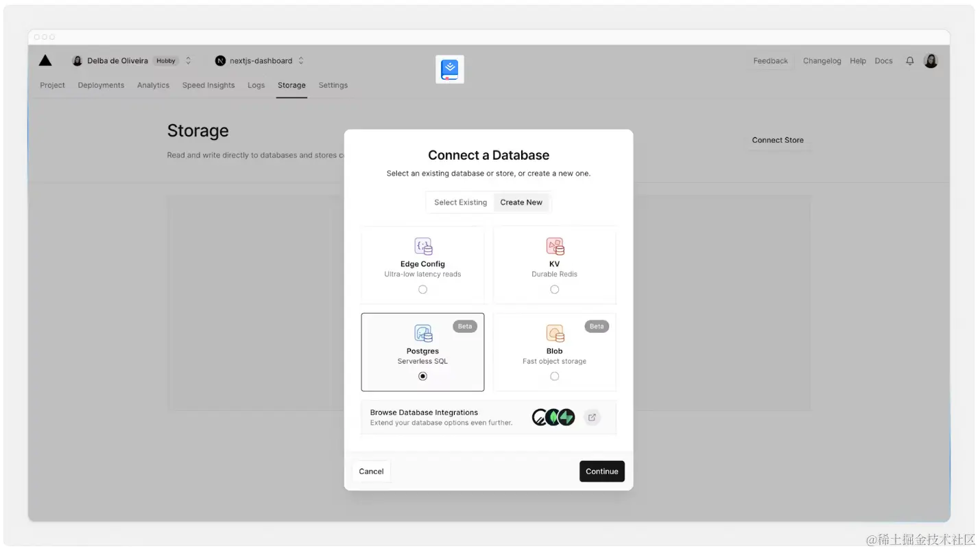Click the 'Fast object storage' text
This screenshot has height=551, width=980.
click(x=554, y=361)
